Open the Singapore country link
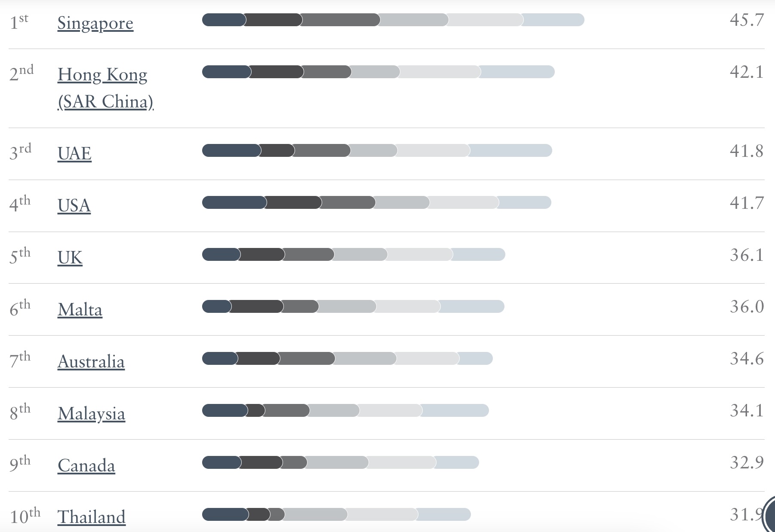Image resolution: width=775 pixels, height=532 pixels. point(95,23)
